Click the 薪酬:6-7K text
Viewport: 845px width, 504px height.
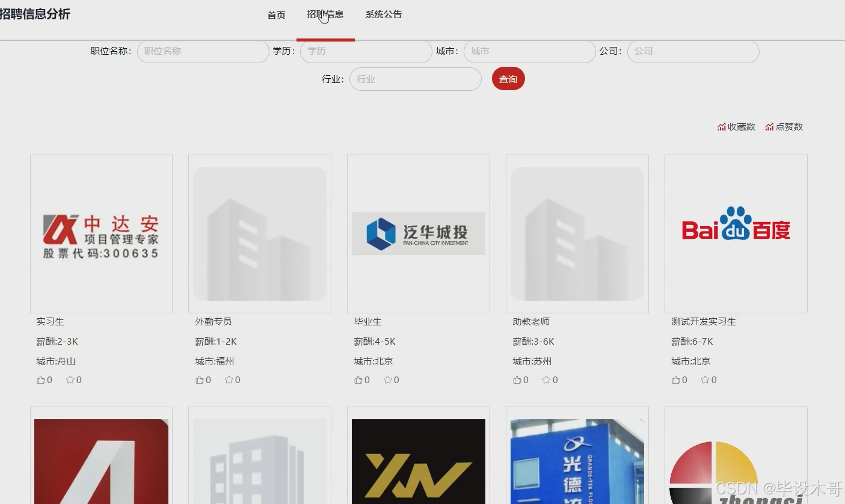click(x=692, y=342)
